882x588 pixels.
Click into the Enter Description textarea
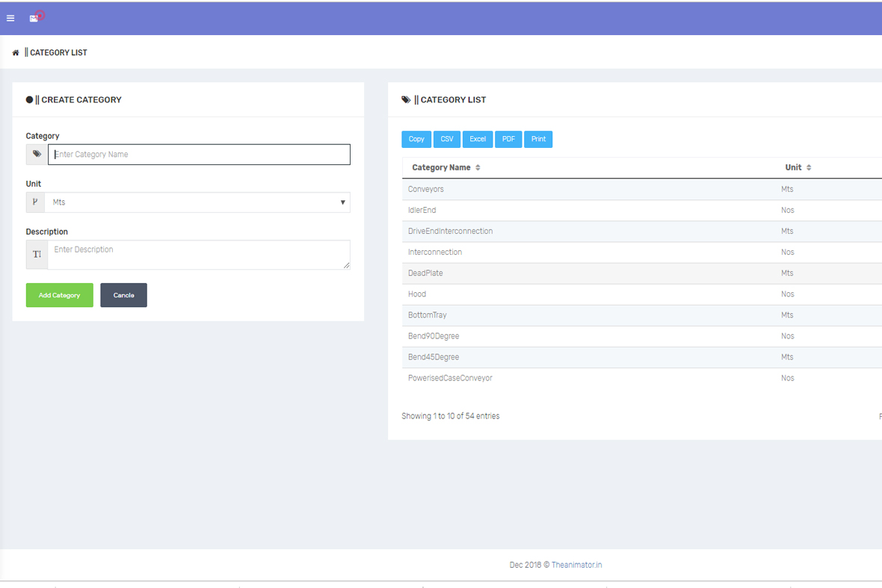pyautogui.click(x=198, y=255)
